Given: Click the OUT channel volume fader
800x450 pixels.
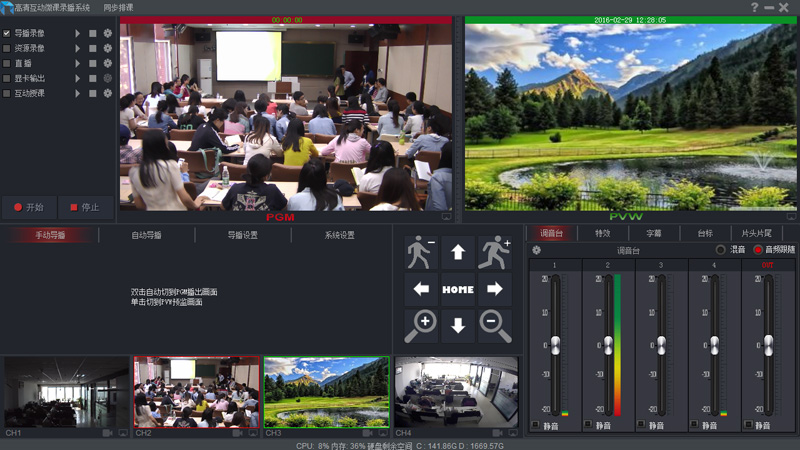Looking at the screenshot, I should 768,342.
